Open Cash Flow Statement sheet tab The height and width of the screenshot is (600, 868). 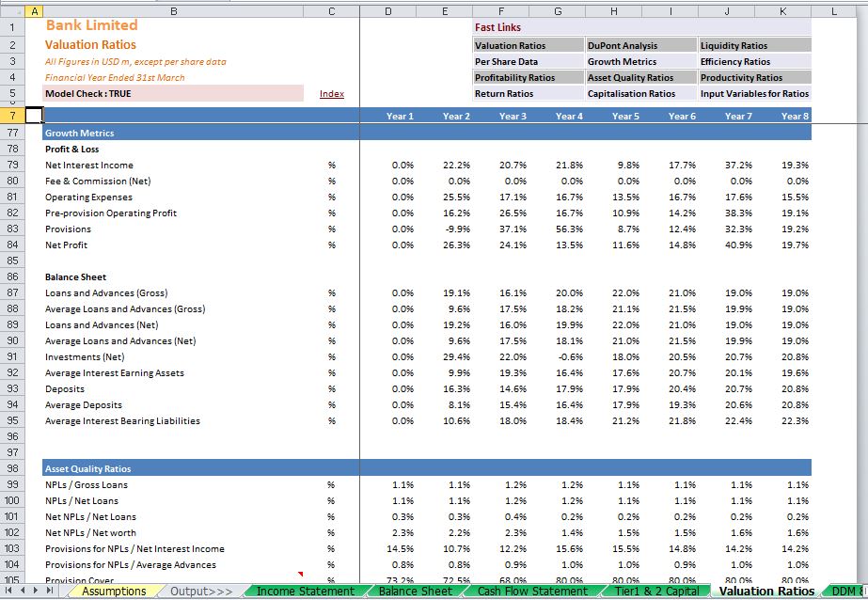pos(532,592)
